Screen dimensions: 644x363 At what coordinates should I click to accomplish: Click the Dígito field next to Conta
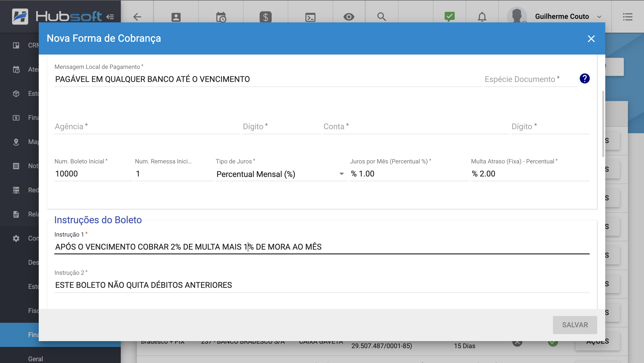[550, 126]
